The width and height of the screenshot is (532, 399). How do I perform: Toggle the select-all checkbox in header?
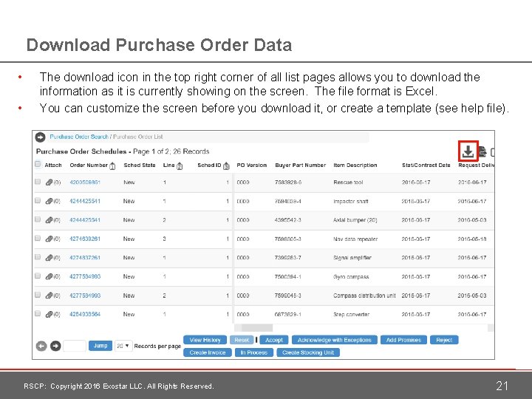tap(38, 164)
